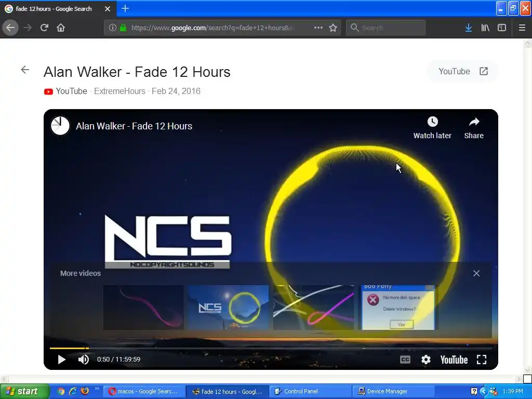Toggle the Firefox sidebar view
This screenshot has width=532, height=399.
point(502,28)
